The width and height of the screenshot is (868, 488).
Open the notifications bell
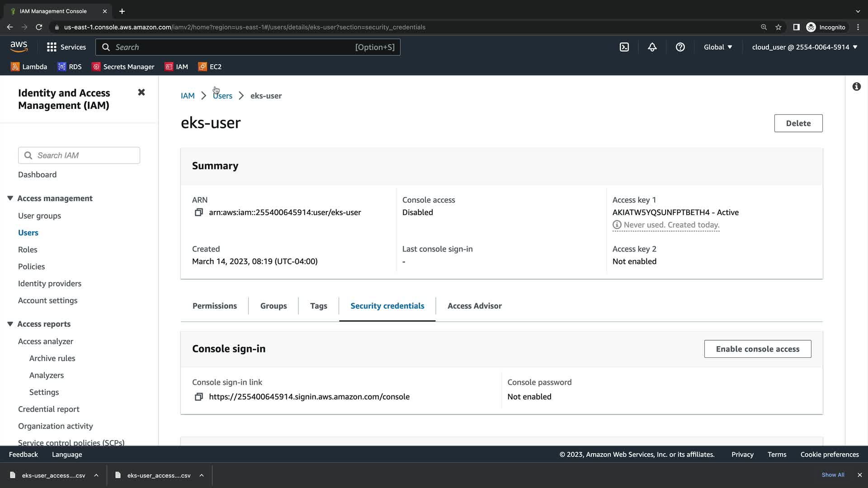pos(652,47)
